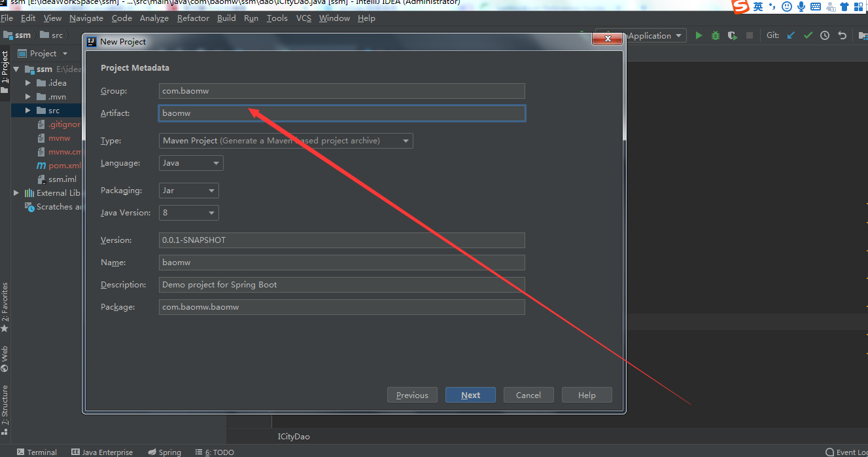Open the 2: Favorites side tab
868x457 pixels.
(5, 307)
